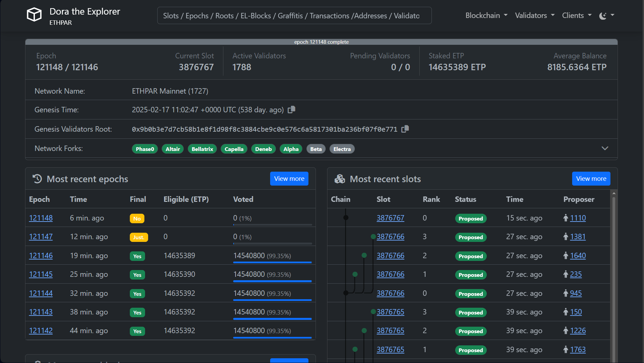Open slot 3876766 with rank 3
Screen dimensions: 644x363
tap(390, 236)
